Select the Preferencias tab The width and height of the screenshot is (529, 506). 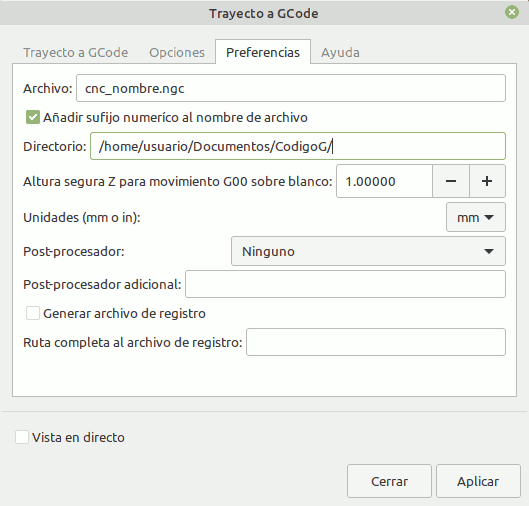click(x=263, y=52)
